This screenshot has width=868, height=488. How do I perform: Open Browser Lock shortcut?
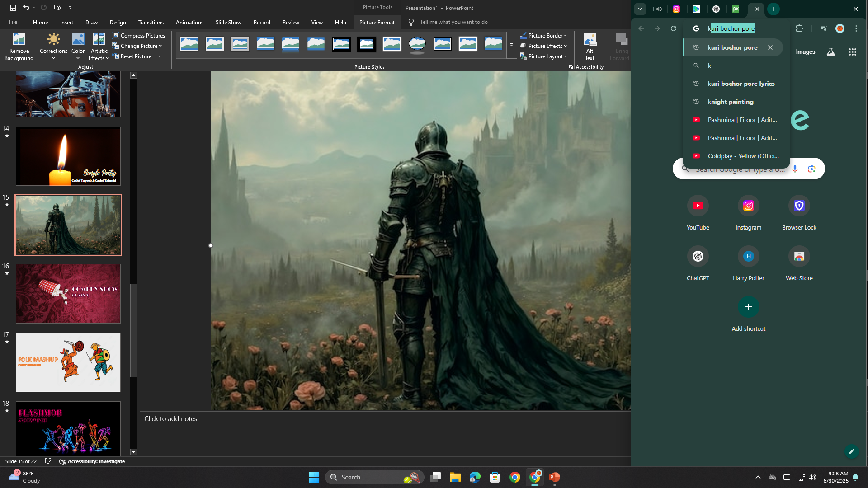click(x=799, y=213)
